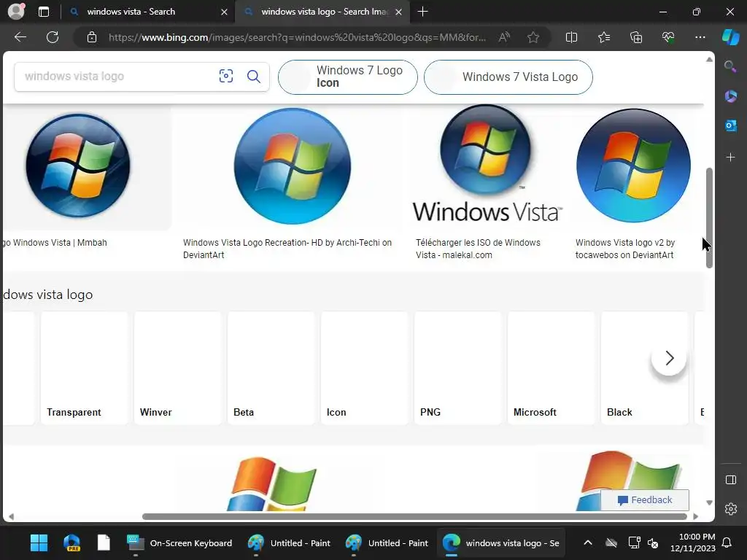Open the Windows Start menu

39,542
